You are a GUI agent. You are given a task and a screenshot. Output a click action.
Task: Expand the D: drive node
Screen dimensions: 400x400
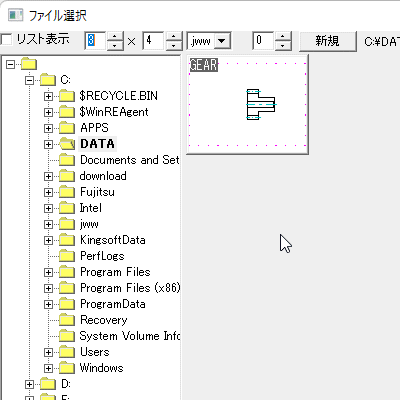coord(30,384)
